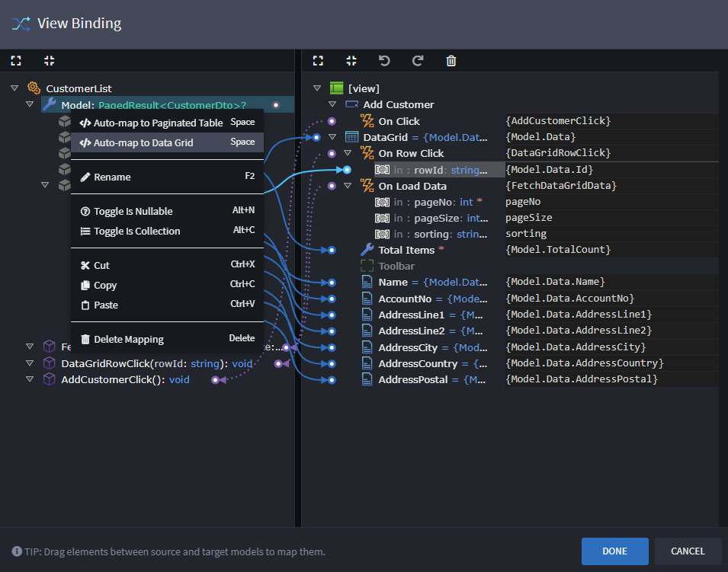Toggle expander beside AddCustomerClick operation
728x572 pixels.
(x=30, y=379)
